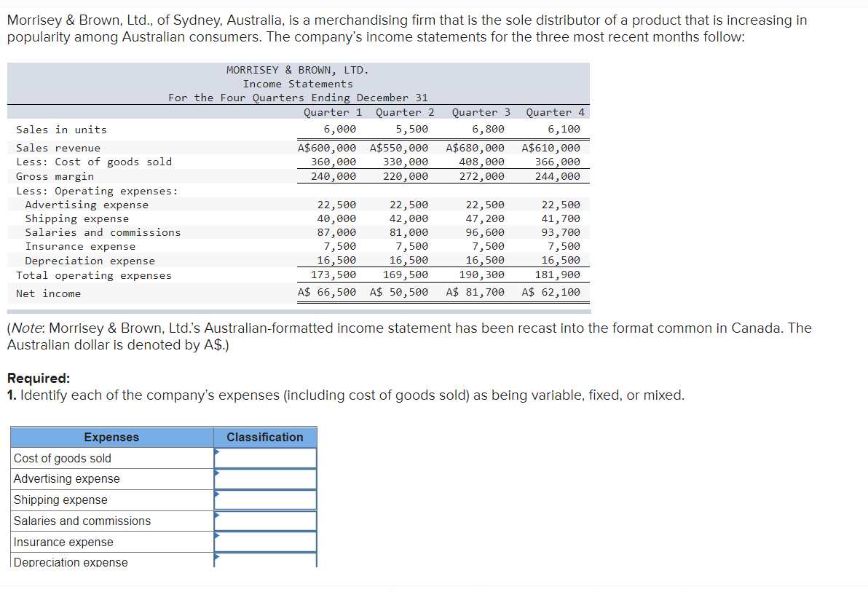The height and width of the screenshot is (592, 868).
Task: Click Quarter 1 sales in units 6,000
Action: (340, 129)
